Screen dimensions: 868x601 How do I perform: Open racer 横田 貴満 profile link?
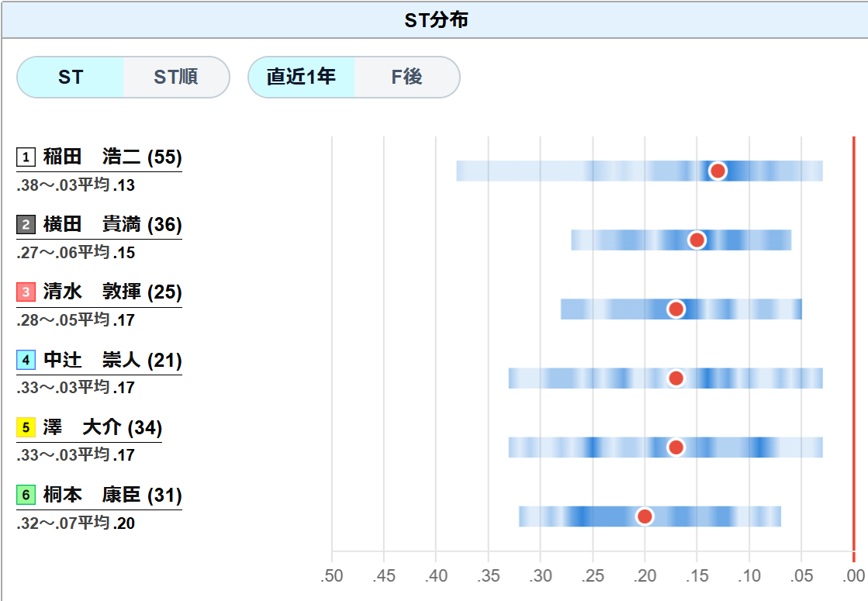112,225
